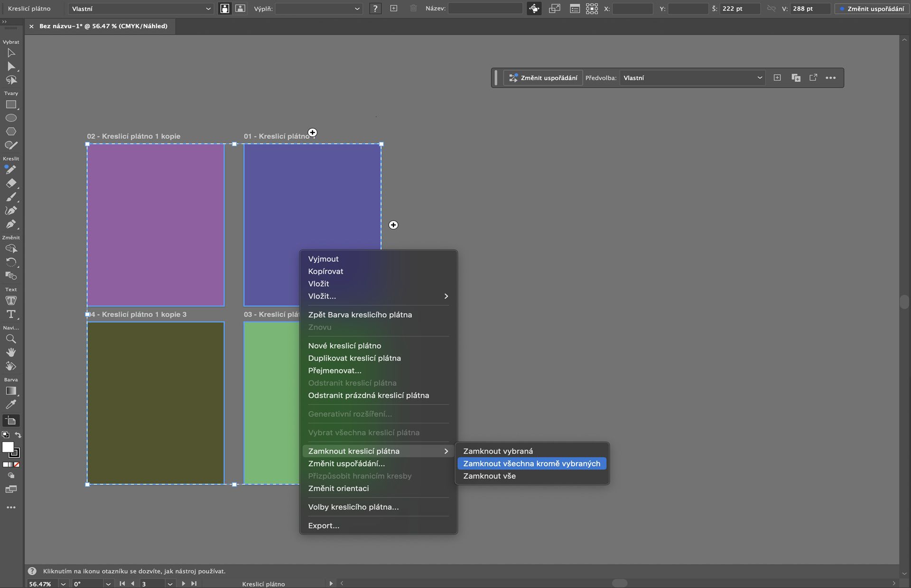Click the question mark help icon
The height and width of the screenshot is (588, 911).
(x=375, y=9)
